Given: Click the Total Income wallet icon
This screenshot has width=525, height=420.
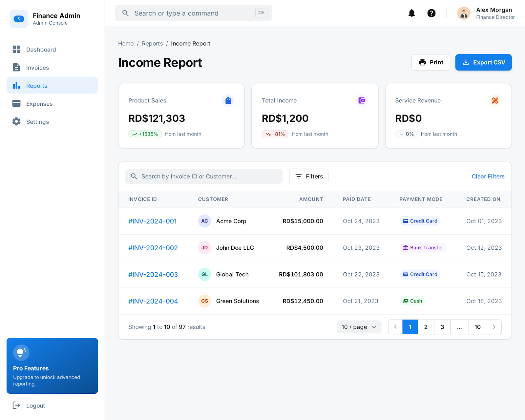Looking at the screenshot, I should click(x=362, y=100).
